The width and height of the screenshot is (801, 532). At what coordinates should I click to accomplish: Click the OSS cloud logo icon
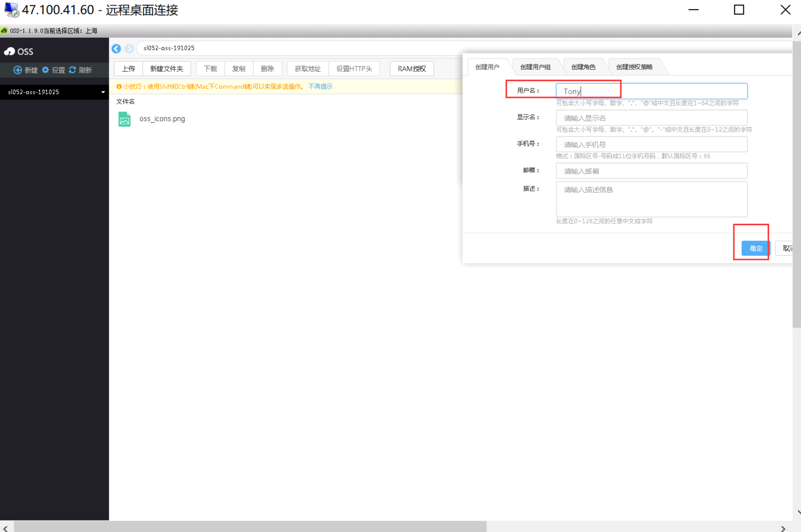click(x=10, y=52)
